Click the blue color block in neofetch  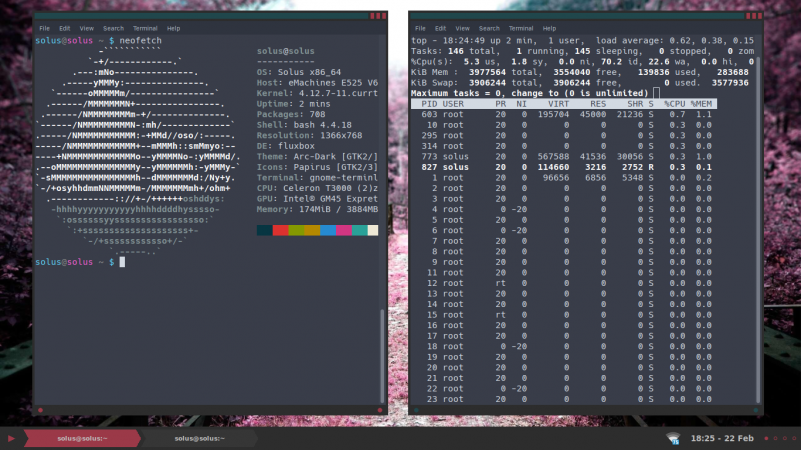(328, 230)
